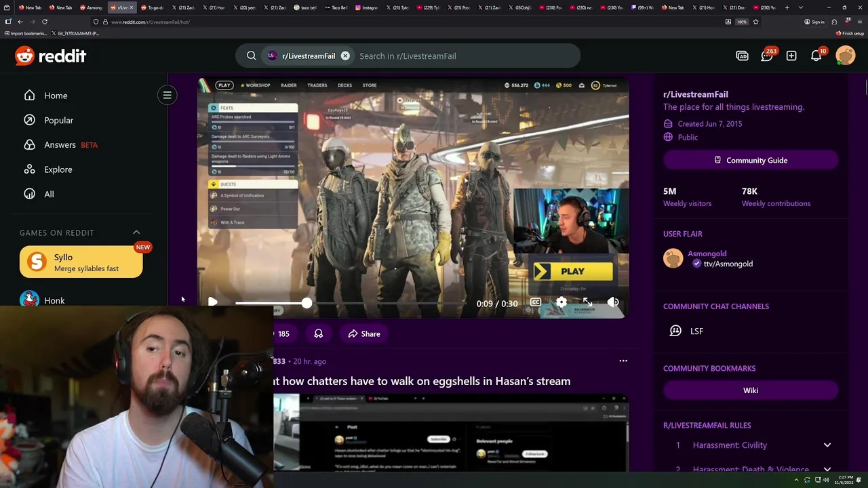Open the second post's thumbnail image

451,432
